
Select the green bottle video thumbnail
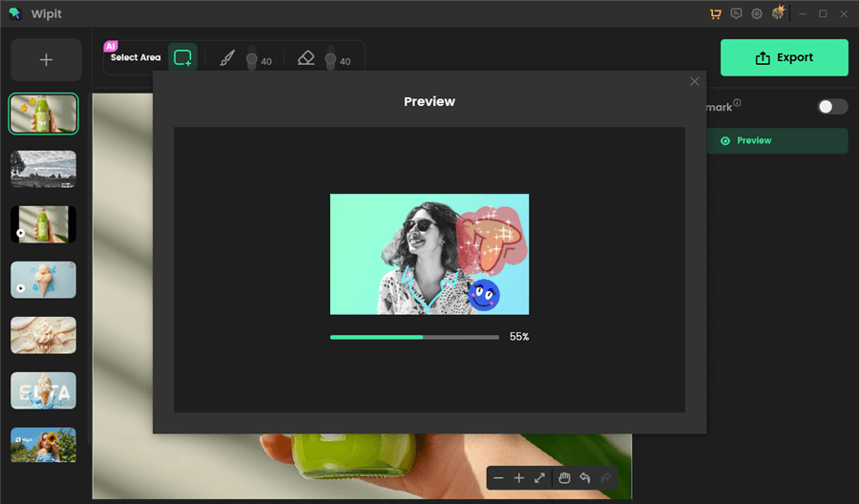click(43, 224)
